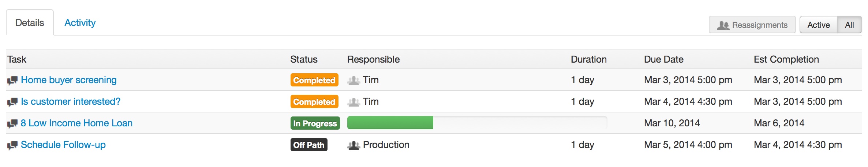Click comment icon beside Home buyer screening
This screenshot has width=868, height=167.
(12, 80)
